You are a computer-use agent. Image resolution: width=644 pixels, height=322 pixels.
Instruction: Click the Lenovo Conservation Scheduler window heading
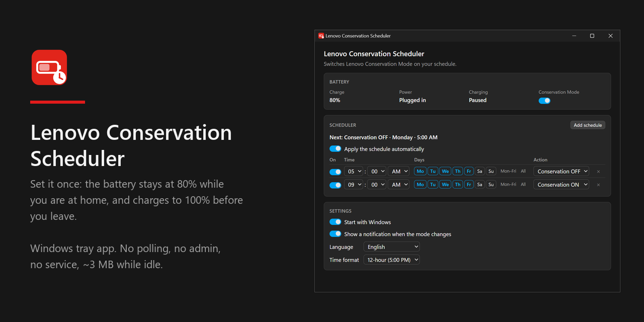point(374,54)
